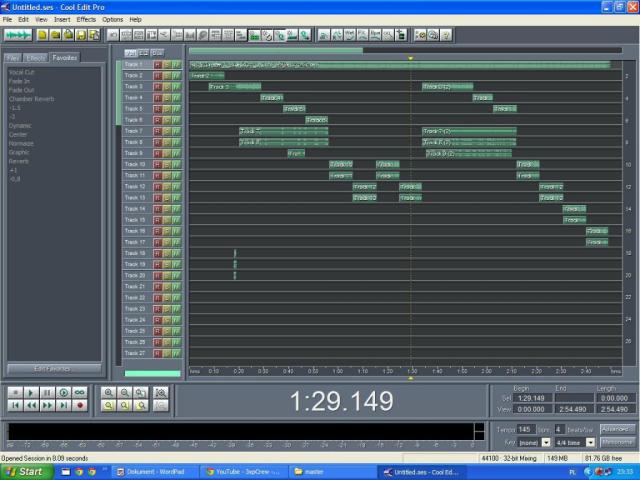Stop playback in transport controls

pyautogui.click(x=15, y=392)
